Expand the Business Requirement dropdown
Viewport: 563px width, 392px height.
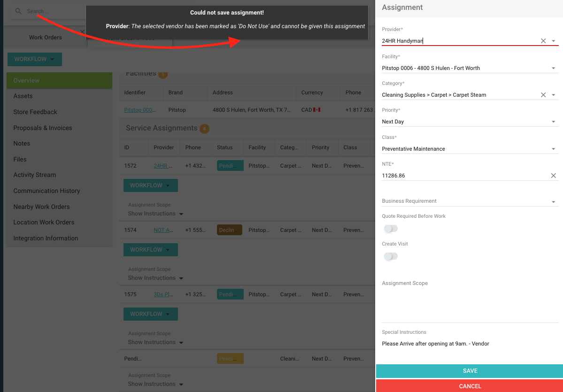click(554, 201)
